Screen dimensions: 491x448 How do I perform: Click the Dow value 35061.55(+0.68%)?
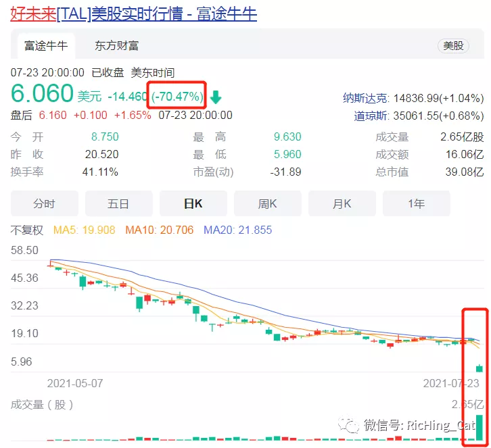point(438,116)
